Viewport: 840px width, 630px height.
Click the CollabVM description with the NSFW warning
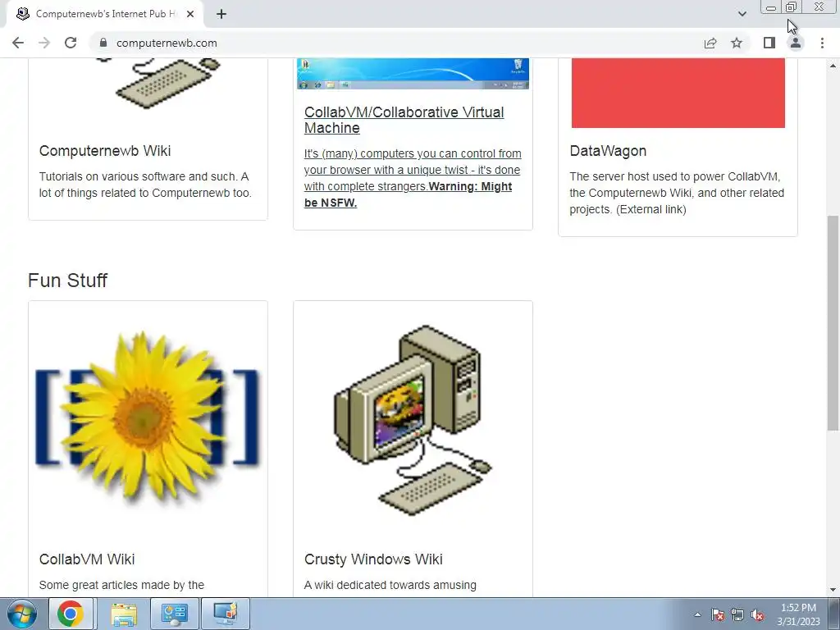pos(413,178)
